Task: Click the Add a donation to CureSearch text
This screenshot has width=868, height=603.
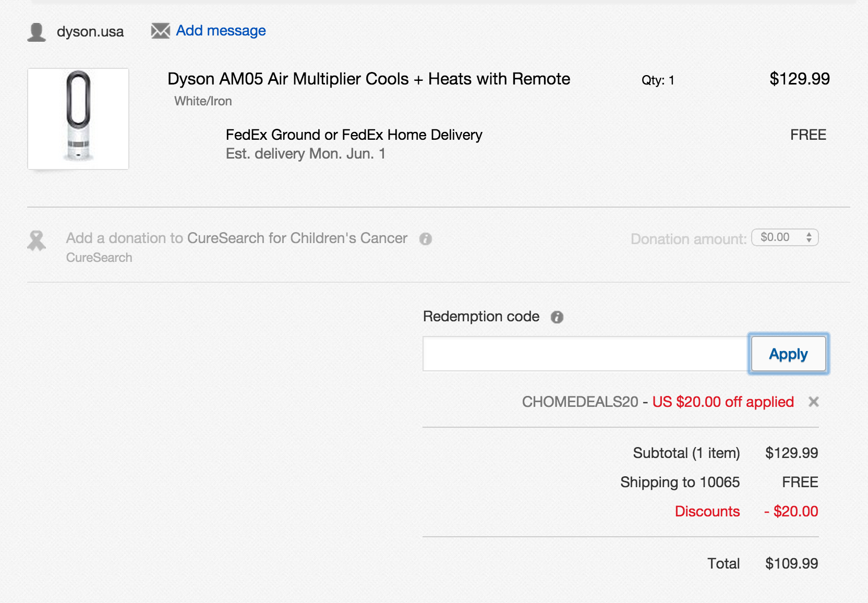Action: coord(236,238)
